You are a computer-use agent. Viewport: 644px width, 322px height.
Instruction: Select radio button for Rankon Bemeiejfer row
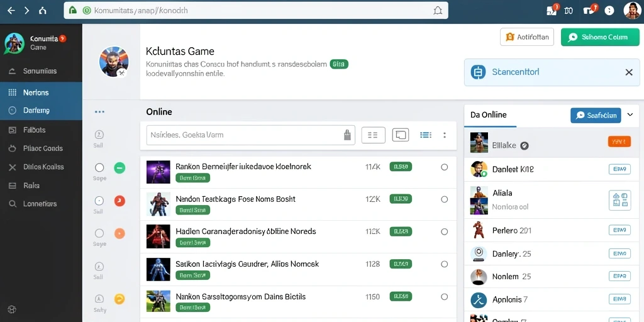pos(444,167)
